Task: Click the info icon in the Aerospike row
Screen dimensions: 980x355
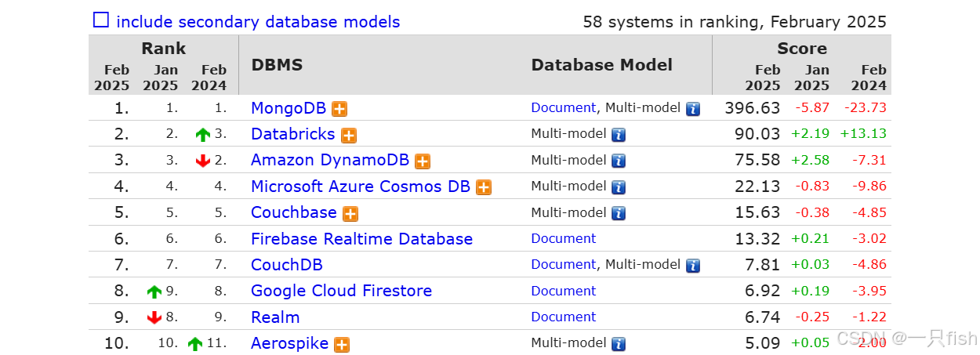Action: click(619, 344)
